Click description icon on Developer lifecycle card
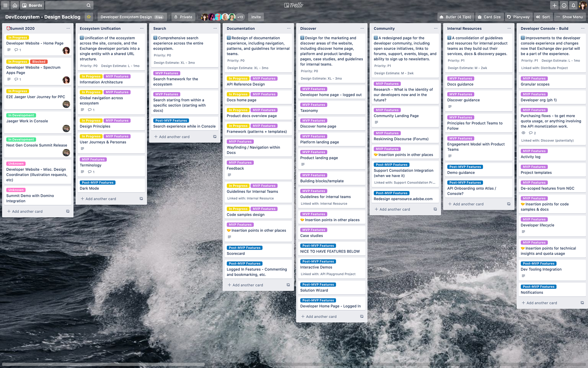588x368 pixels. (523, 232)
